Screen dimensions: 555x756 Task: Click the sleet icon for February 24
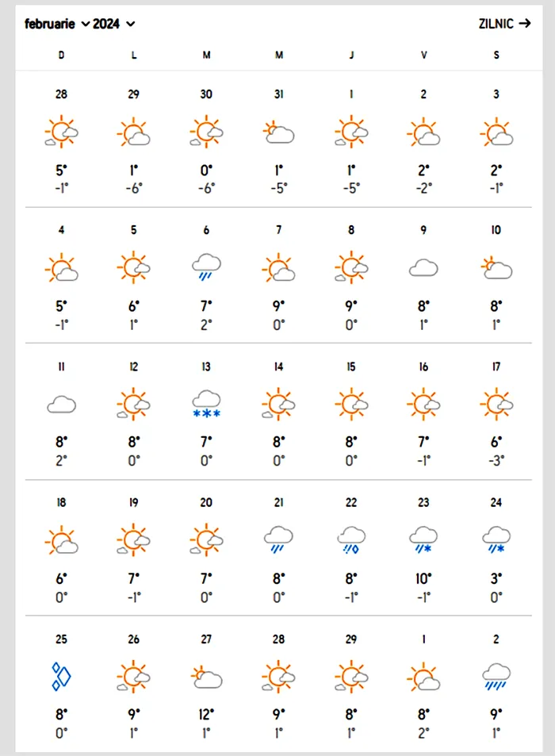click(x=496, y=539)
